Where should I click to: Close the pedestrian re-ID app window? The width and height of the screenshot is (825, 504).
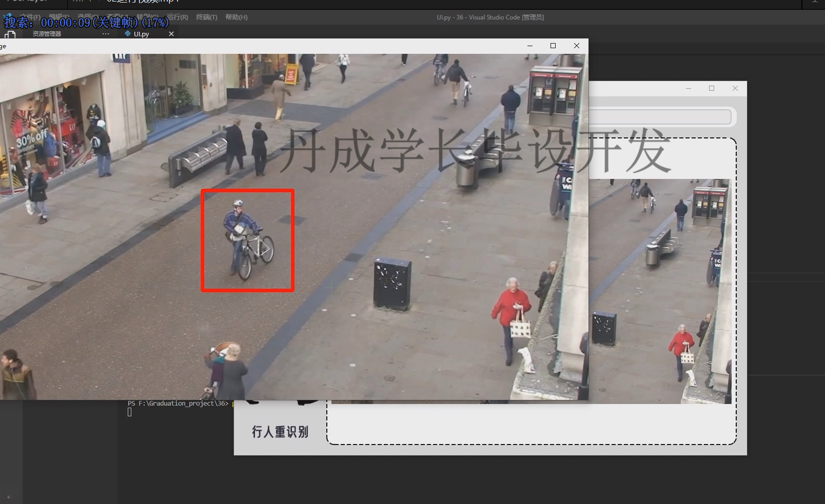(735, 88)
